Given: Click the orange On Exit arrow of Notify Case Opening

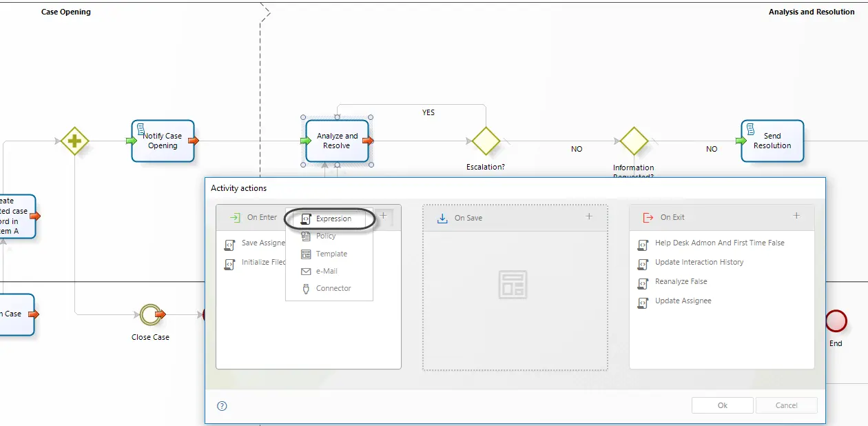Looking at the screenshot, I should (194, 141).
